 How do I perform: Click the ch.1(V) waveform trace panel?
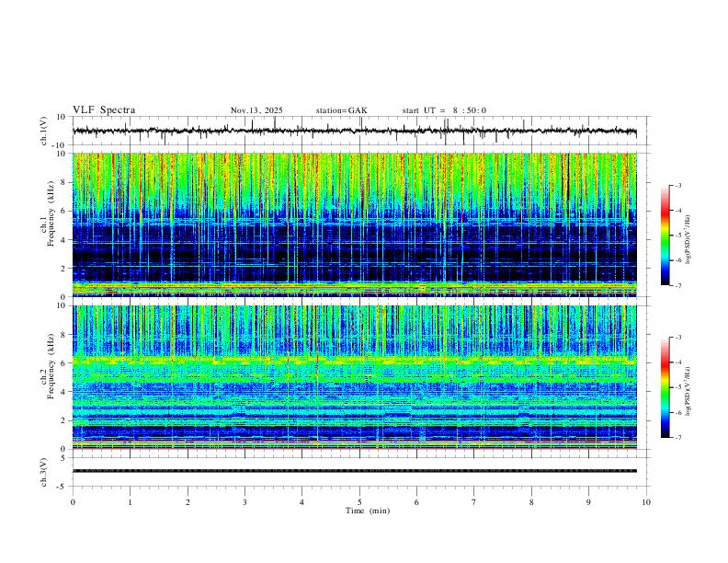tap(361, 131)
